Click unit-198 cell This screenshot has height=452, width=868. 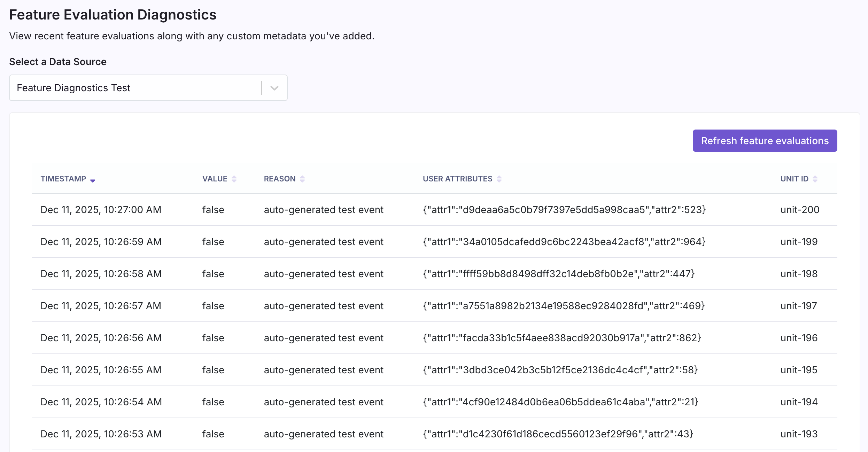(x=799, y=274)
